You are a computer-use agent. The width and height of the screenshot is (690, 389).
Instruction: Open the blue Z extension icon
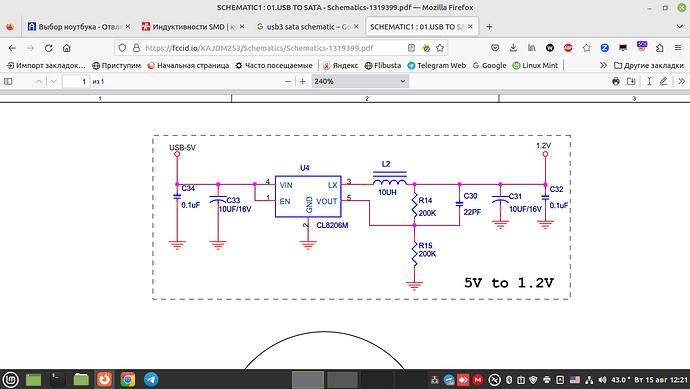tap(605, 48)
